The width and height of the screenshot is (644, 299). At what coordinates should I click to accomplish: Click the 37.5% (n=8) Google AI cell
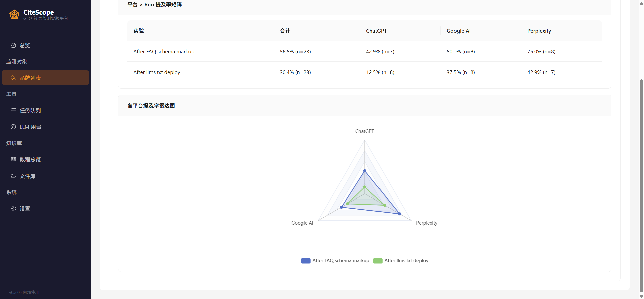(x=461, y=72)
